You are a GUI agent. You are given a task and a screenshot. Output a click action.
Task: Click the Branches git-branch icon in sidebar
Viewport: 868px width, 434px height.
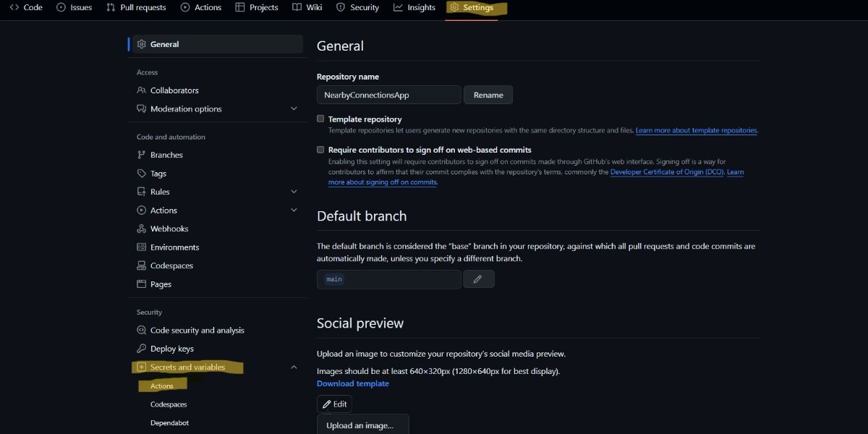pos(142,155)
